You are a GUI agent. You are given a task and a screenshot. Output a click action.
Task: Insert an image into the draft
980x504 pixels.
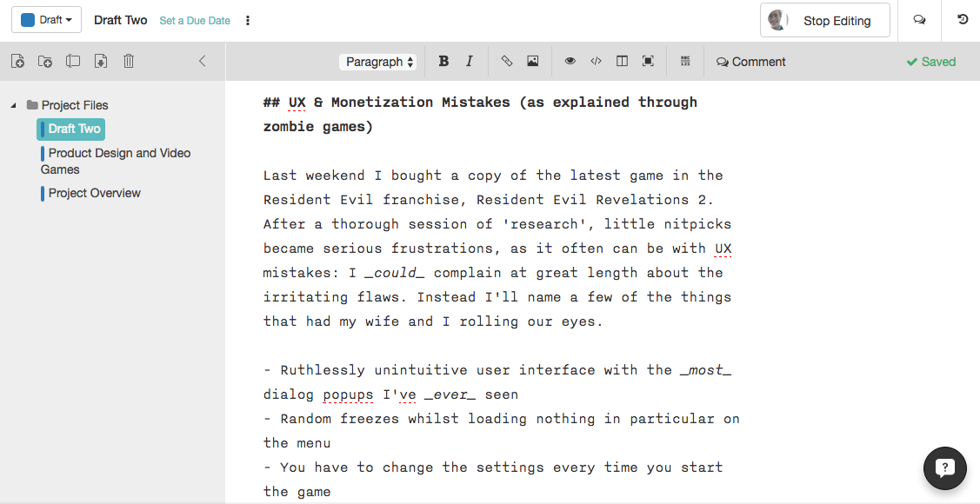coord(533,62)
